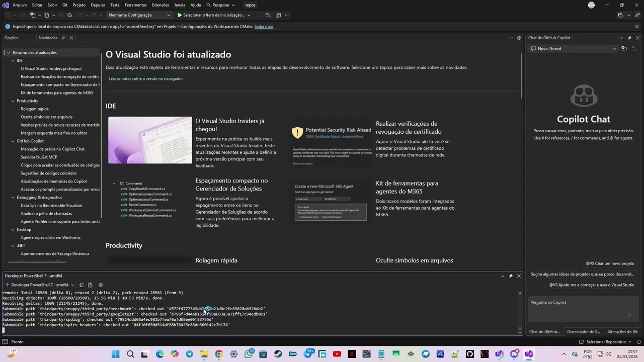The image size is (644, 362).
Task: Open the Nenhuma Configuração dropdown
Action: 139,15
